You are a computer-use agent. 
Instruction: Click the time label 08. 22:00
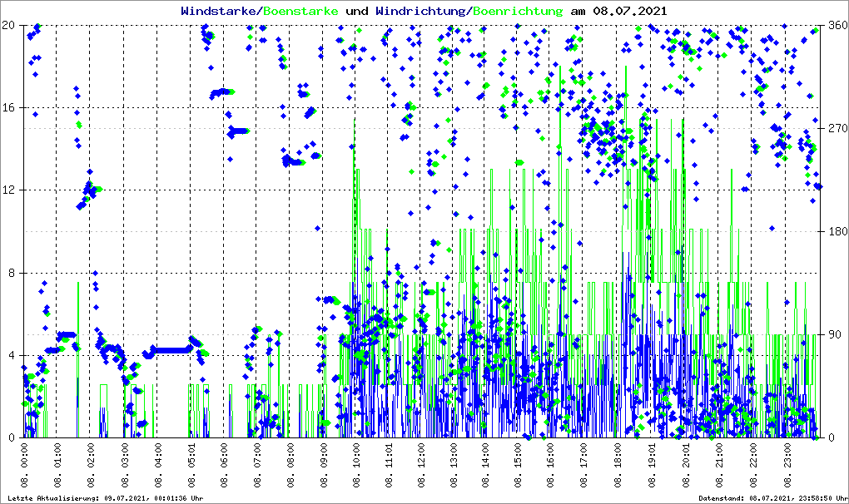[753, 466]
